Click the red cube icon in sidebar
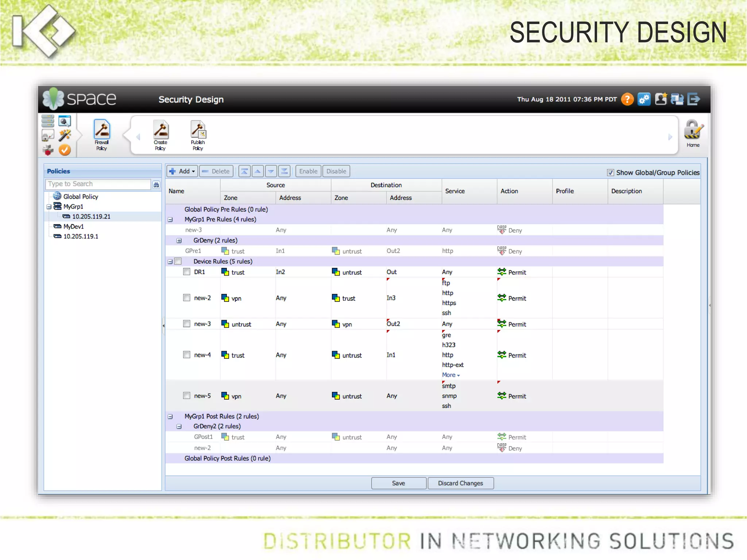 (48, 150)
